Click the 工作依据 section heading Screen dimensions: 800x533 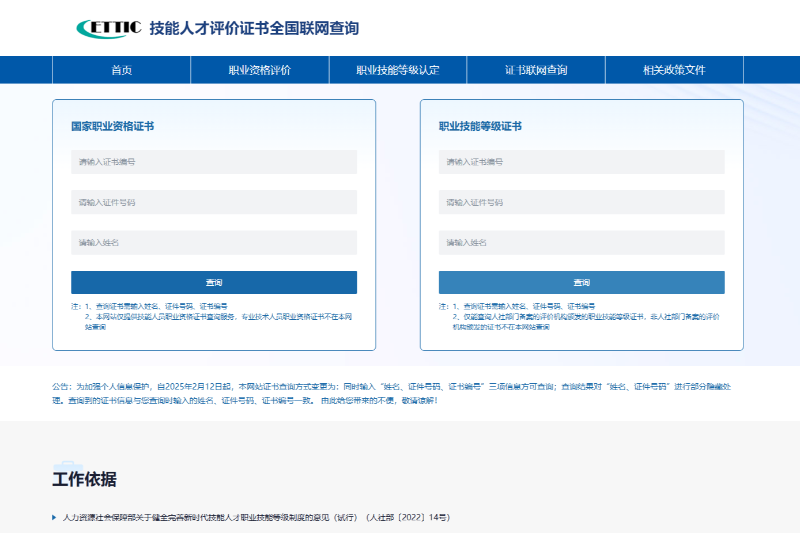click(84, 479)
